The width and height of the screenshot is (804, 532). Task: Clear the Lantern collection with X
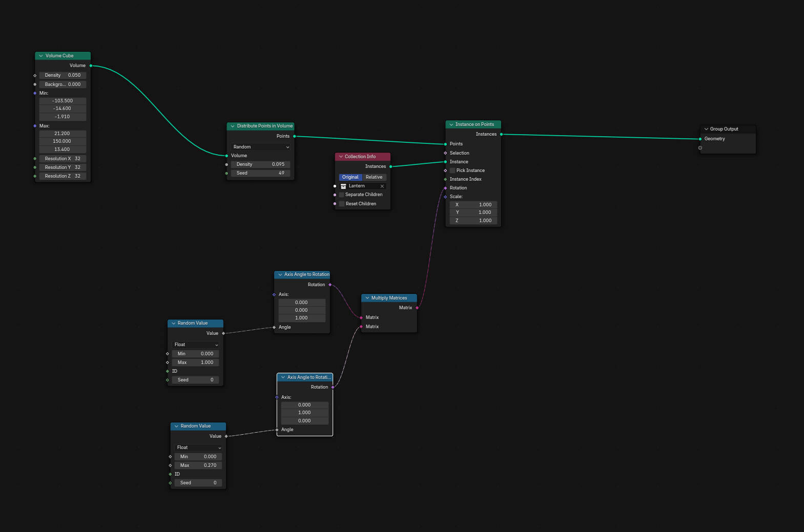[382, 186]
